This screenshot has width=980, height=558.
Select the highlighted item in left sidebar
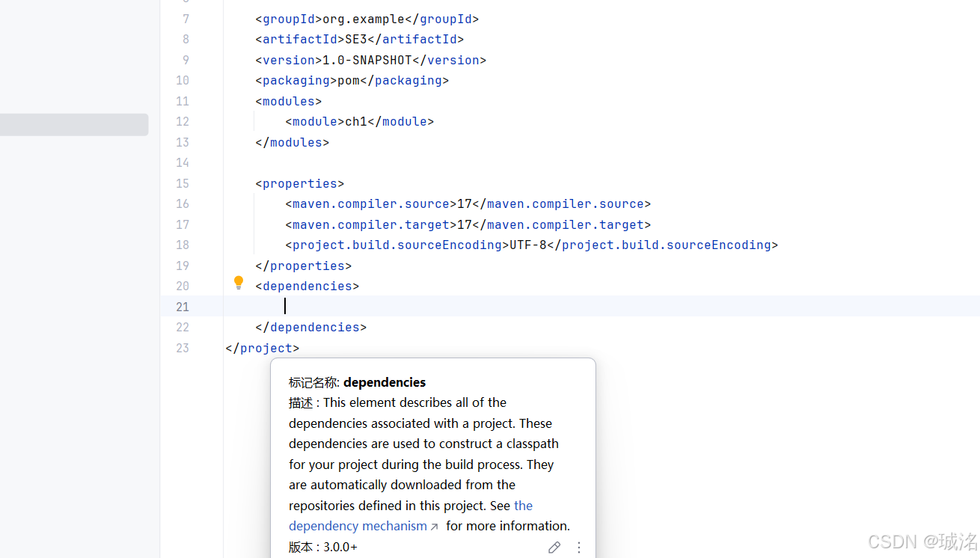[74, 125]
